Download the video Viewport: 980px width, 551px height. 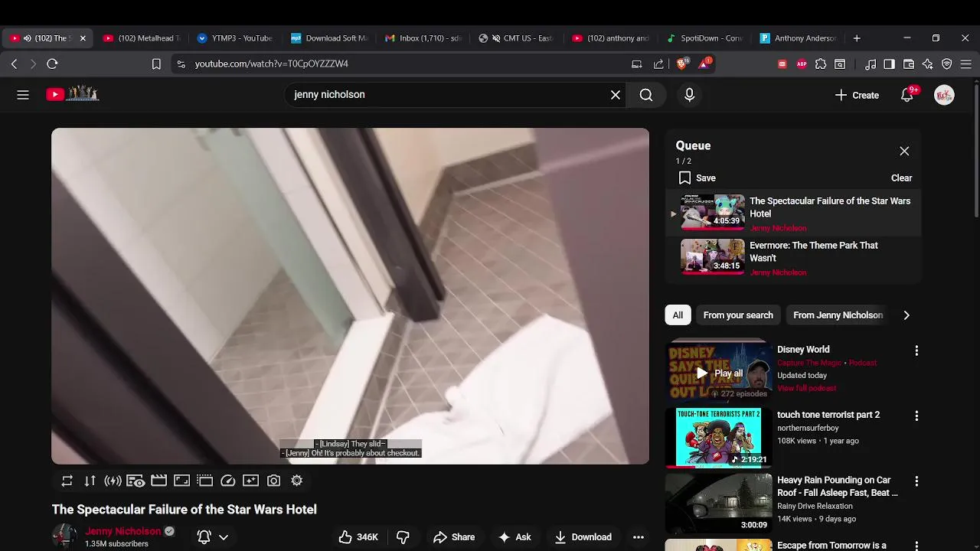click(583, 537)
